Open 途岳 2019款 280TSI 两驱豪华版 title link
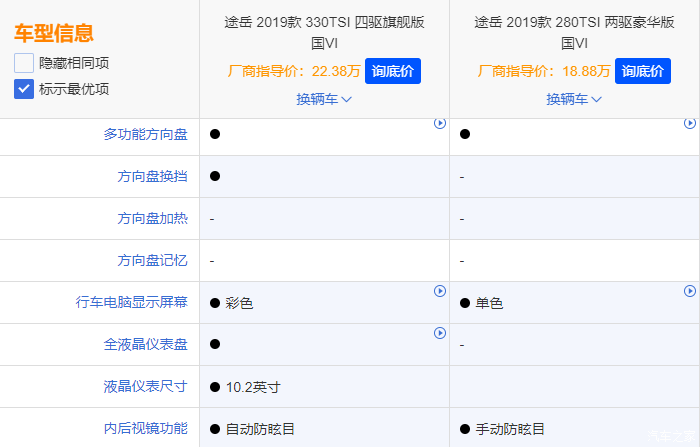This screenshot has width=700, height=447. point(574,33)
